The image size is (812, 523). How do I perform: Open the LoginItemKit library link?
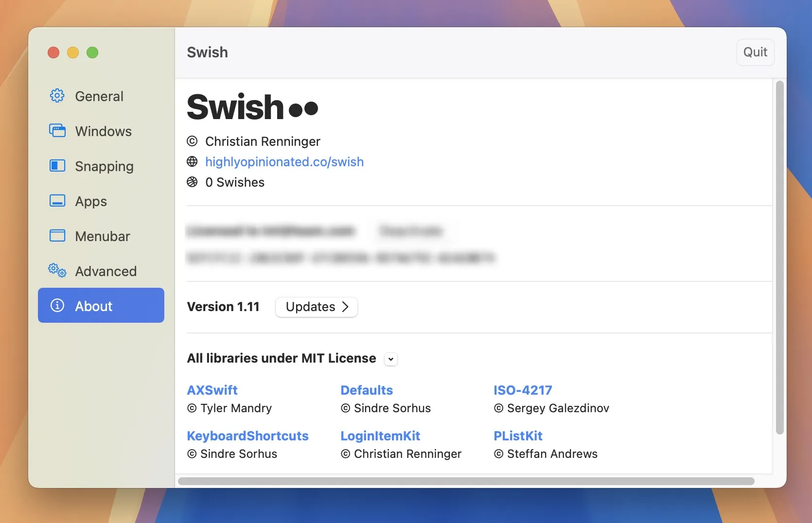380,436
